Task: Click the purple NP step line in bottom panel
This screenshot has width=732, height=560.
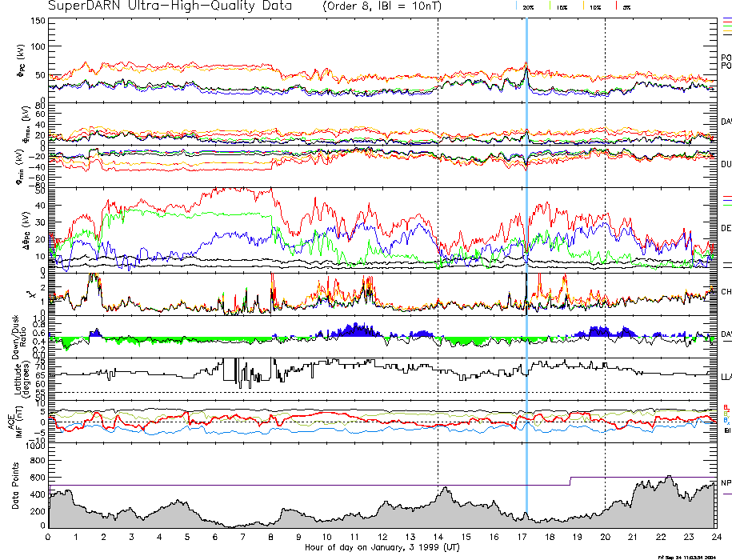Action: (x=320, y=485)
